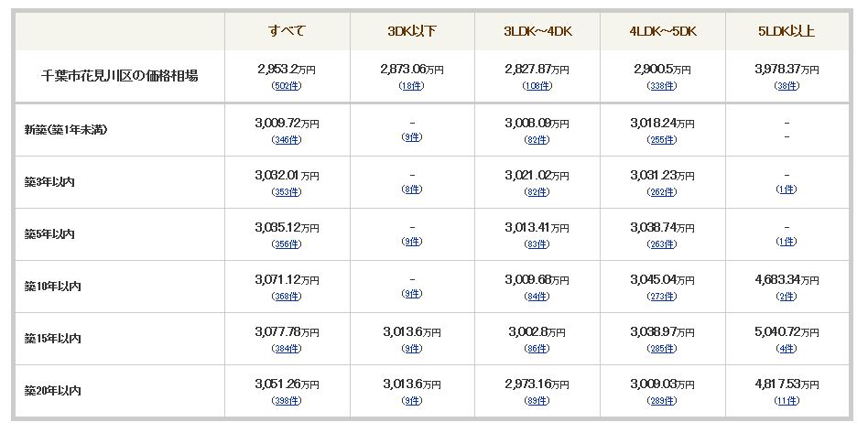The height and width of the screenshot is (444, 868).
Task: Click 356件 in the 築5年以内 row
Action: click(287, 244)
